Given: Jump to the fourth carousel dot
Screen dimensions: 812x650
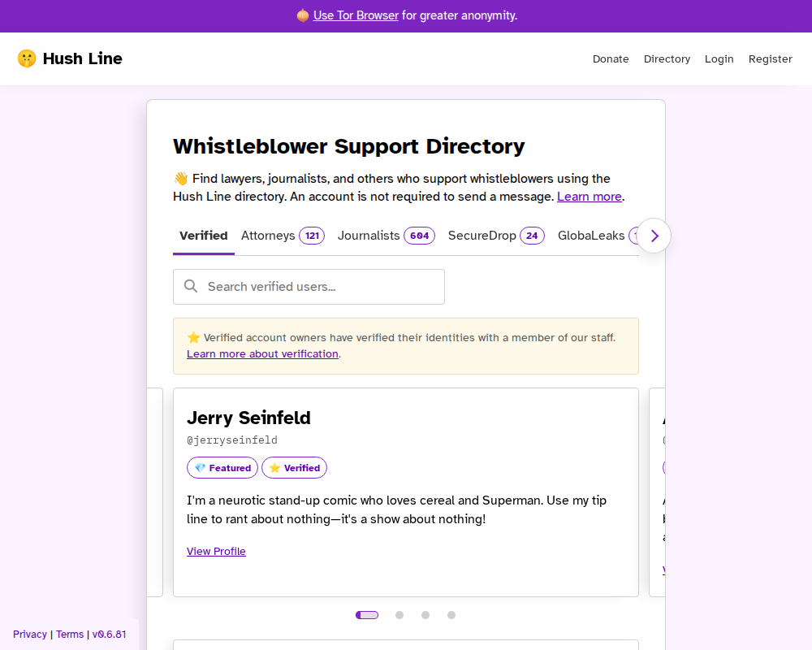Looking at the screenshot, I should [451, 615].
